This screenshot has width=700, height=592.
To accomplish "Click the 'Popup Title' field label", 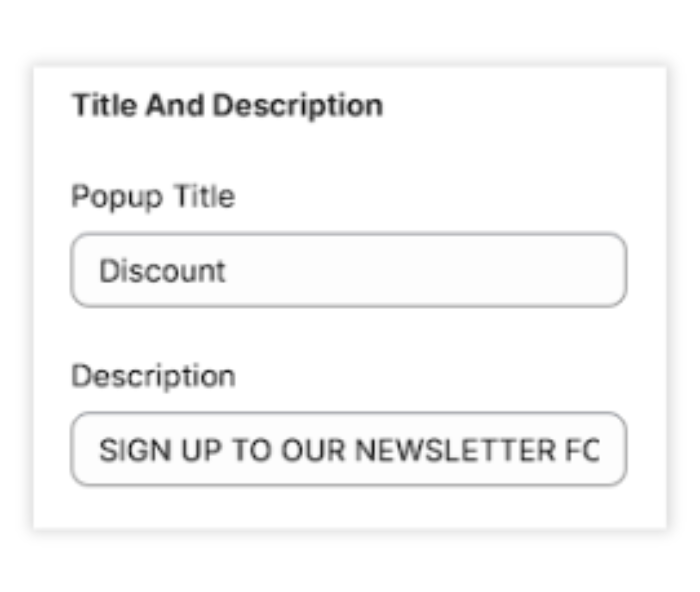I will tap(153, 196).
